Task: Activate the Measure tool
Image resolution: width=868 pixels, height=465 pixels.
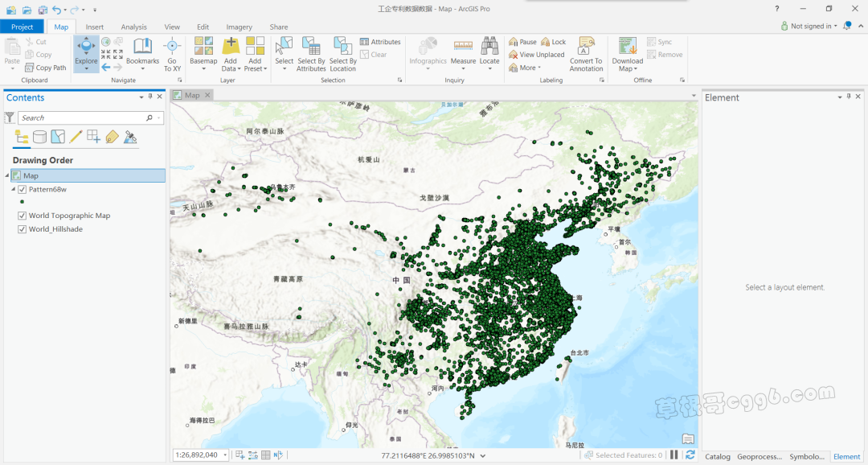Action: [x=463, y=48]
